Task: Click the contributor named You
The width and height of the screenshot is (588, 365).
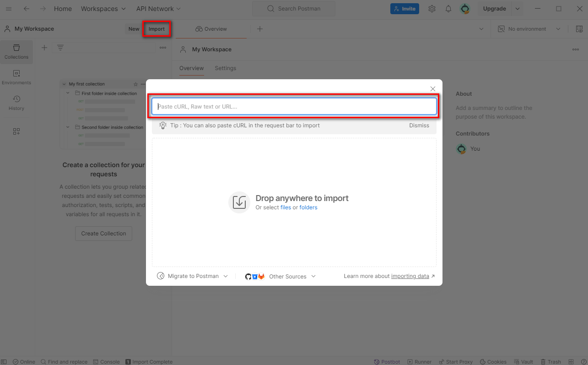Action: [468, 149]
